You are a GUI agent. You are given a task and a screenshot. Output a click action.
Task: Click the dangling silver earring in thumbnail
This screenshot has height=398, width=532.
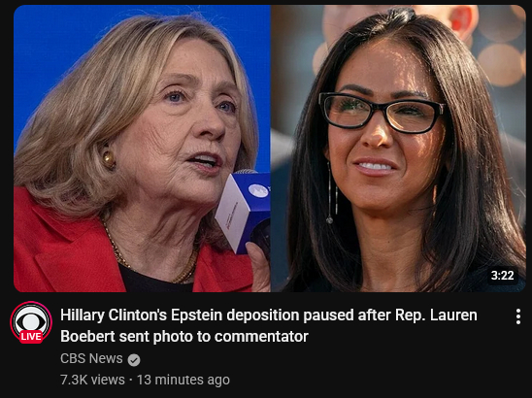point(332,193)
